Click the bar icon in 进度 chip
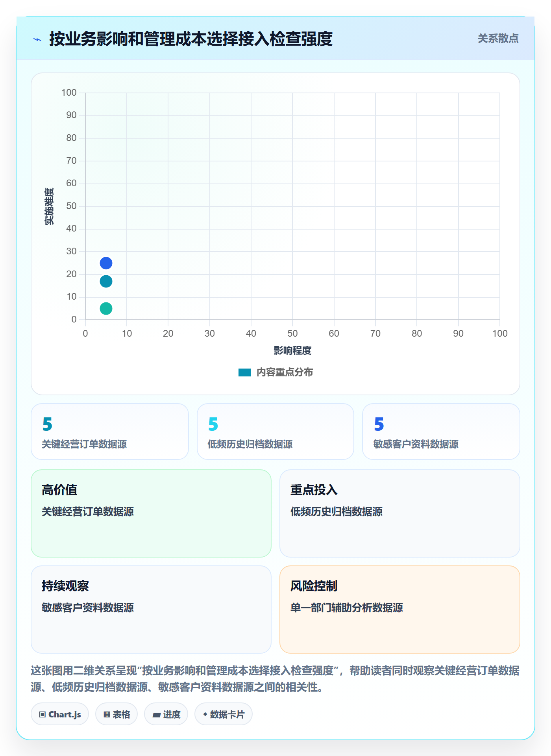 [156, 715]
